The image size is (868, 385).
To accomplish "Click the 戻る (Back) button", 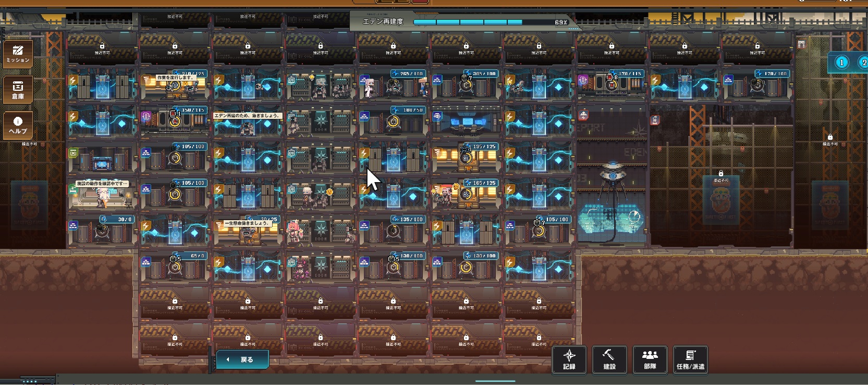I will pos(242,359).
